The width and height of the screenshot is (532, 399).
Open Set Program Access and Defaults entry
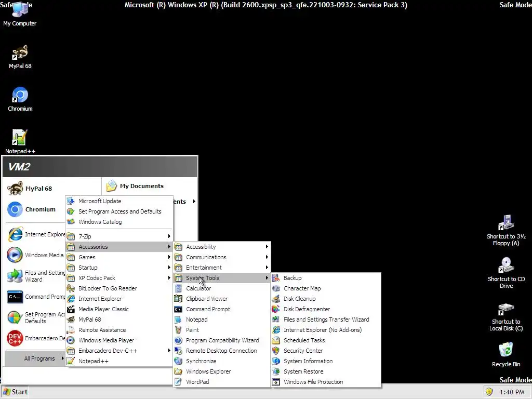point(119,211)
